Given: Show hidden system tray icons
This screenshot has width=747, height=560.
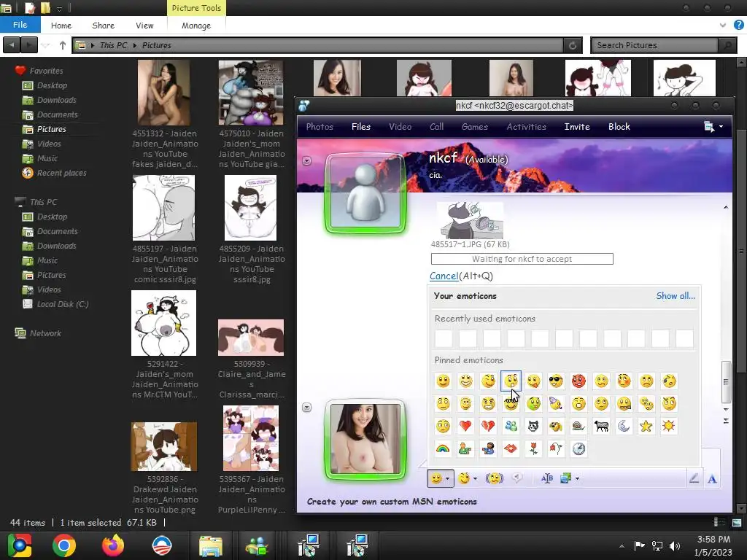Looking at the screenshot, I should pyautogui.click(x=622, y=545).
